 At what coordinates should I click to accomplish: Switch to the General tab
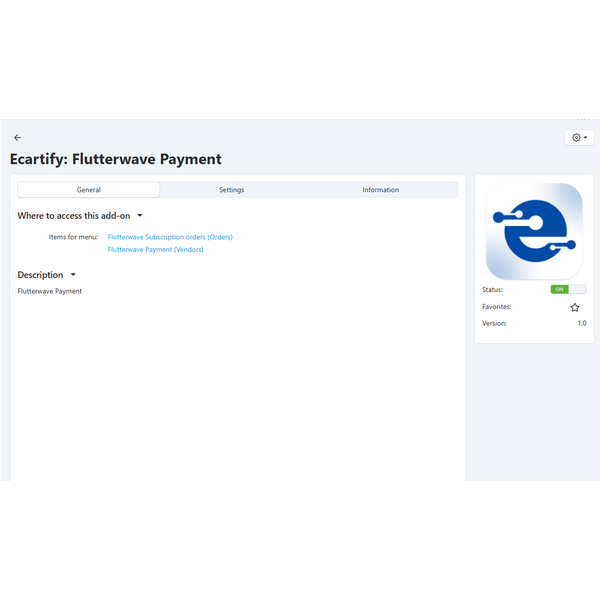tap(88, 190)
